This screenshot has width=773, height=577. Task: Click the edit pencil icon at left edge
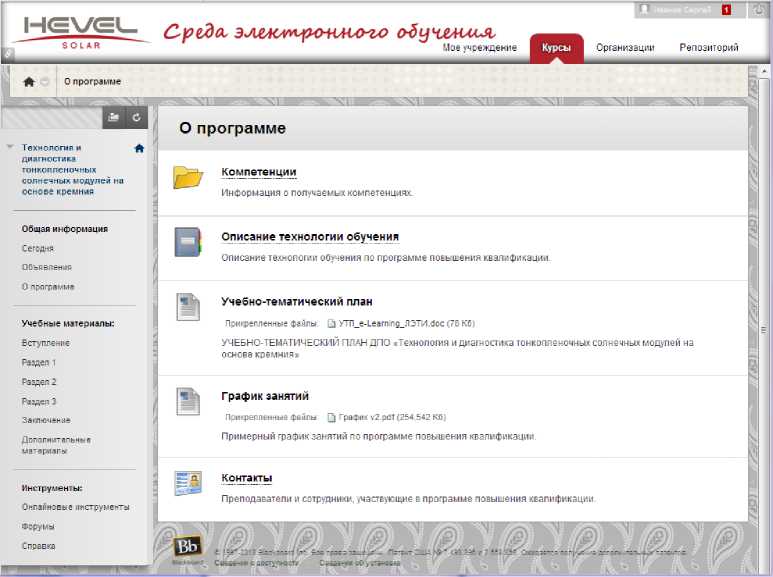pyautogui.click(x=6, y=54)
